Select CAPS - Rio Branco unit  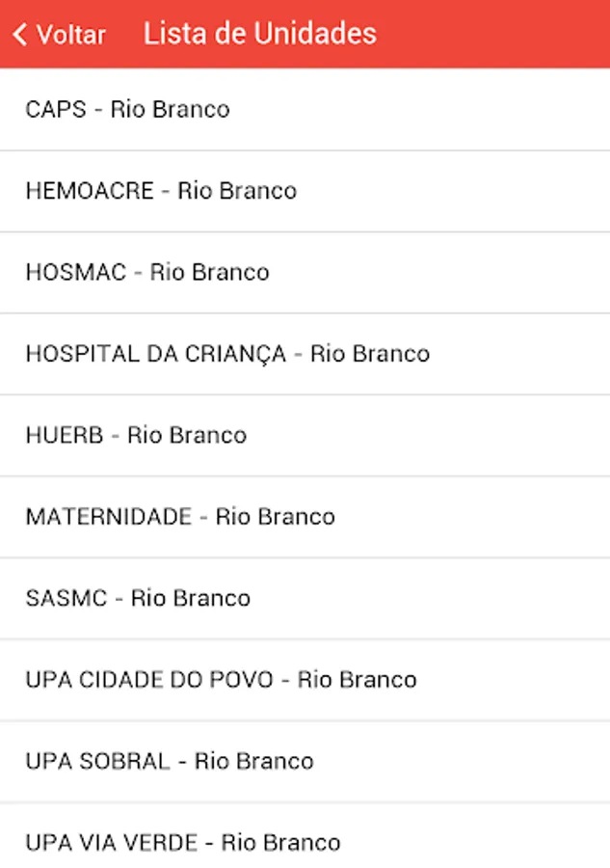pos(127,109)
